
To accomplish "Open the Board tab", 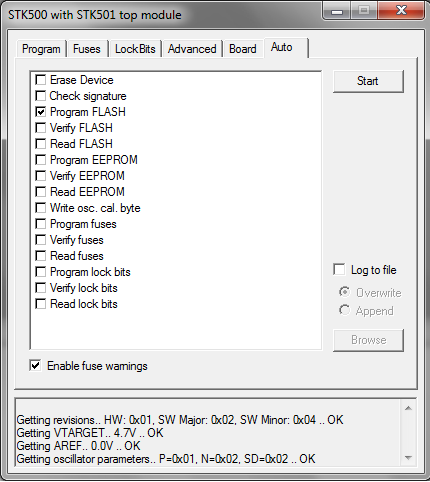I will pos(243,49).
